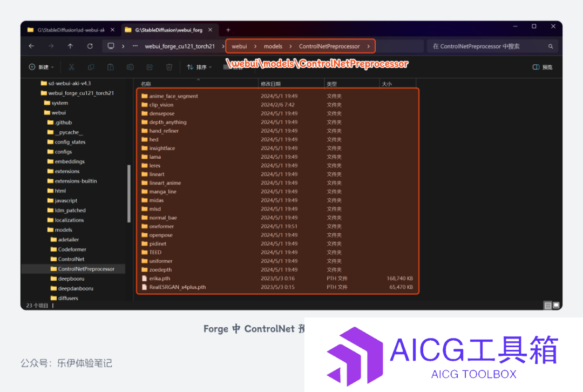The width and height of the screenshot is (583, 392).
Task: Open the Sort (排序) dropdown
Action: tap(199, 67)
